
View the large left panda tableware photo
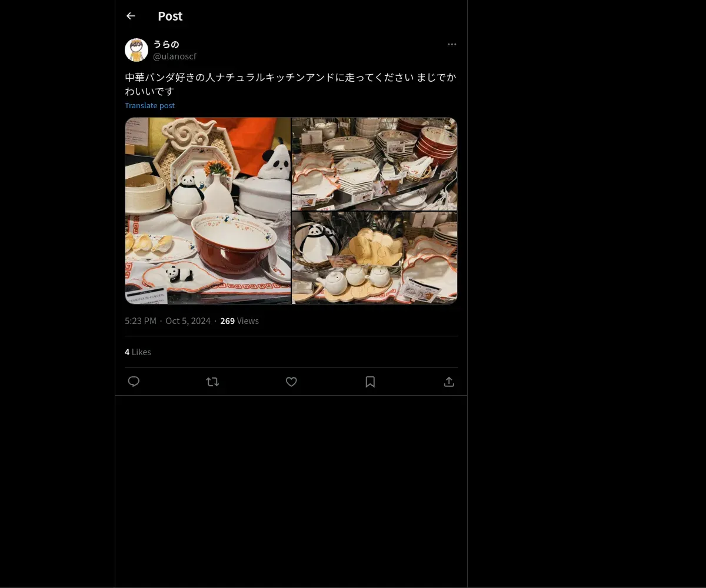pos(208,211)
